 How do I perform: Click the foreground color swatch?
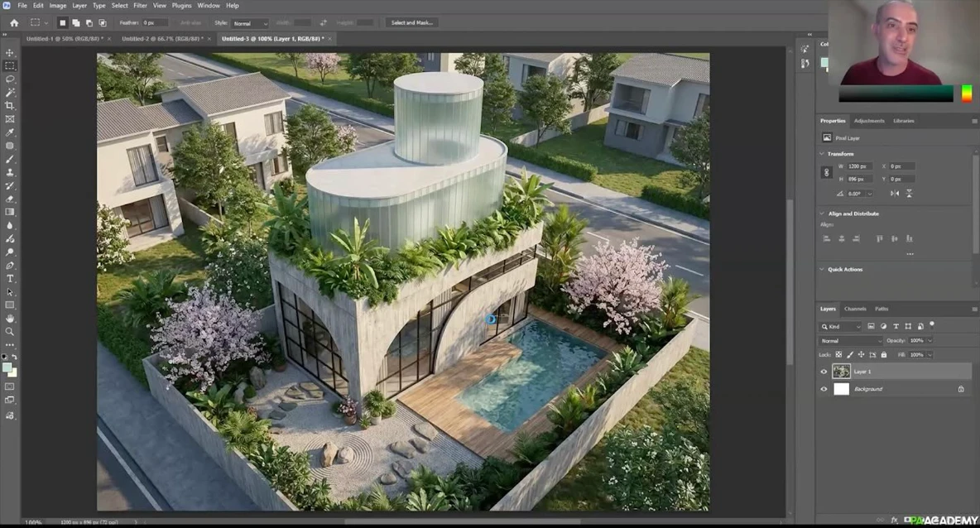pos(7,367)
